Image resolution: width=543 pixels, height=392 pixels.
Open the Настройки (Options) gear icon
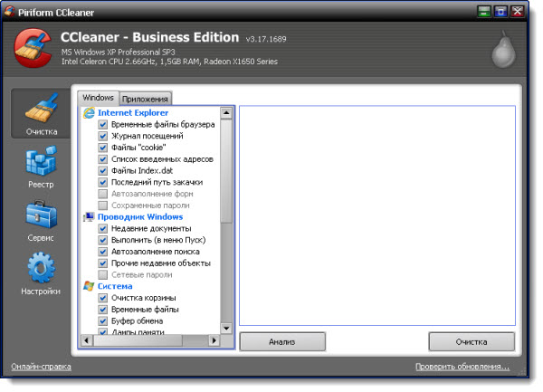point(41,272)
